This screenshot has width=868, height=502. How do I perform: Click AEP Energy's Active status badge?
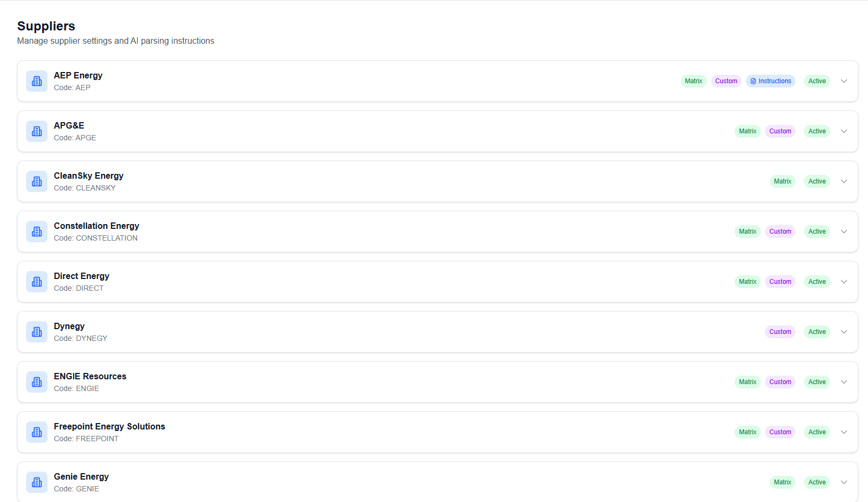(x=817, y=81)
